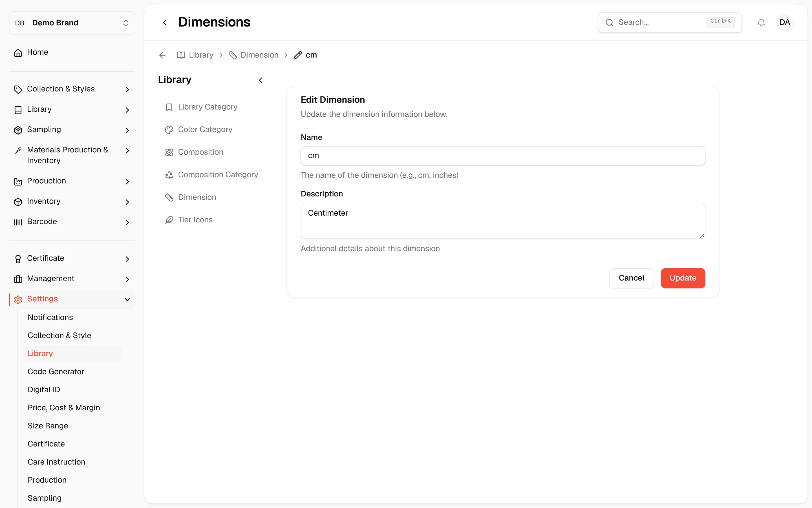Click the Name input field
Image resolution: width=812 pixels, height=508 pixels.
tap(503, 156)
